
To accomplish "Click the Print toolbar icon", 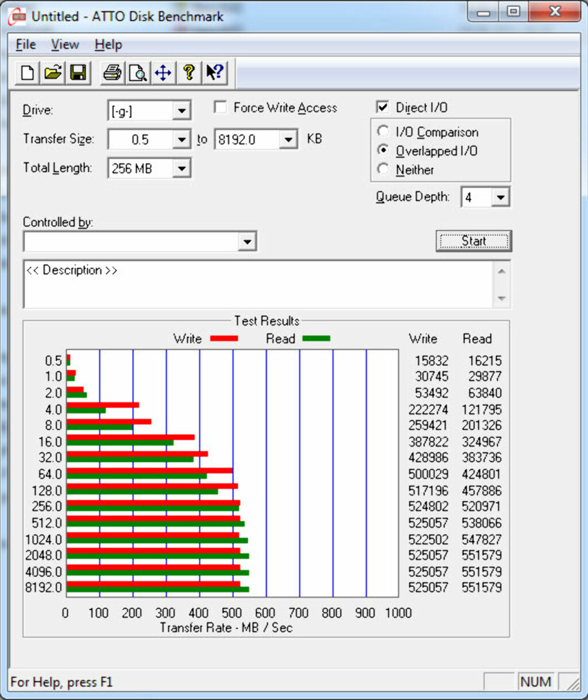I will [112, 73].
